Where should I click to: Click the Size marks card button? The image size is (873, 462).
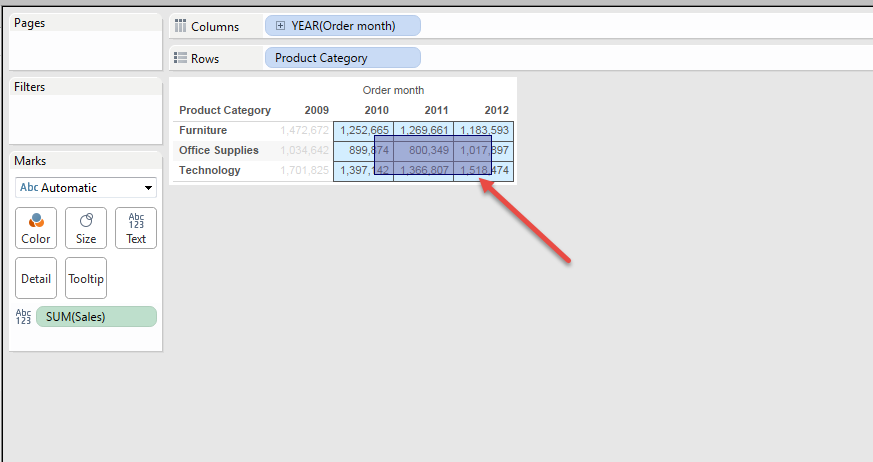point(86,228)
